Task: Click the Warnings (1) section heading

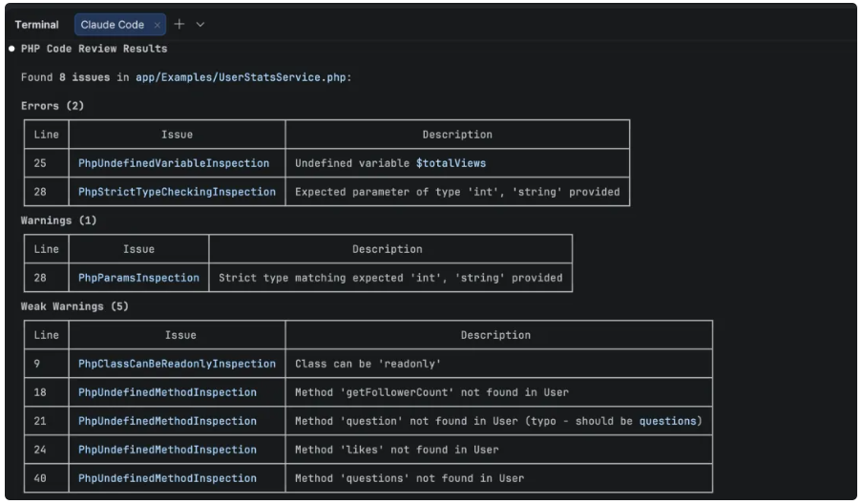Action: pyautogui.click(x=58, y=220)
